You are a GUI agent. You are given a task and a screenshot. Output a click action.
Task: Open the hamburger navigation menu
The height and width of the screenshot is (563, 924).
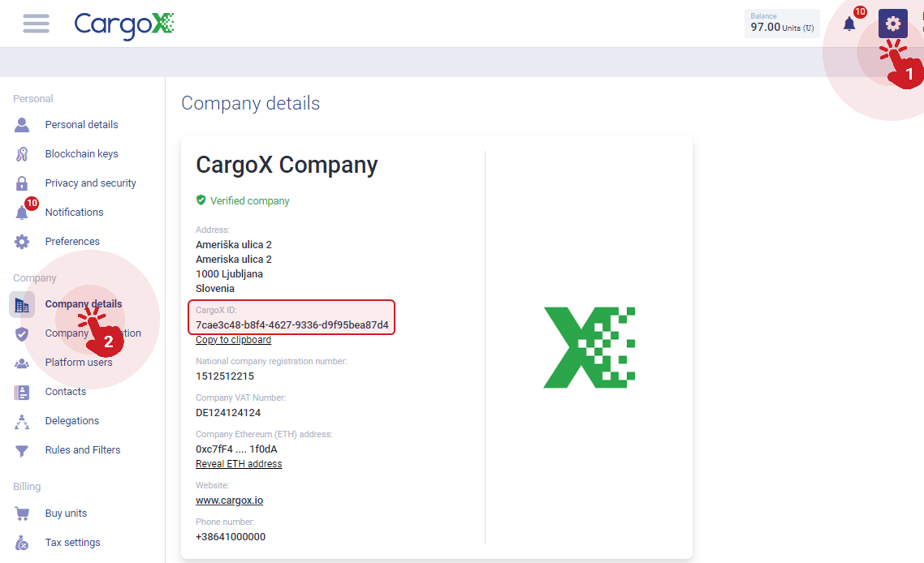pyautogui.click(x=36, y=24)
